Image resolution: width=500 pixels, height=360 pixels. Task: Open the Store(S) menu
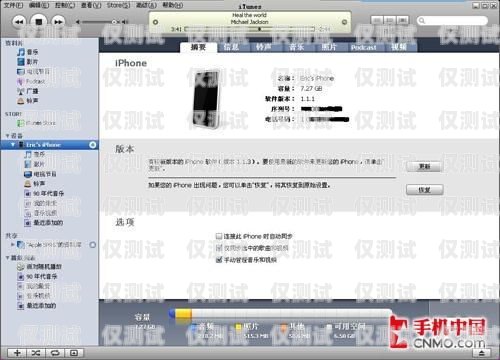(x=118, y=5)
